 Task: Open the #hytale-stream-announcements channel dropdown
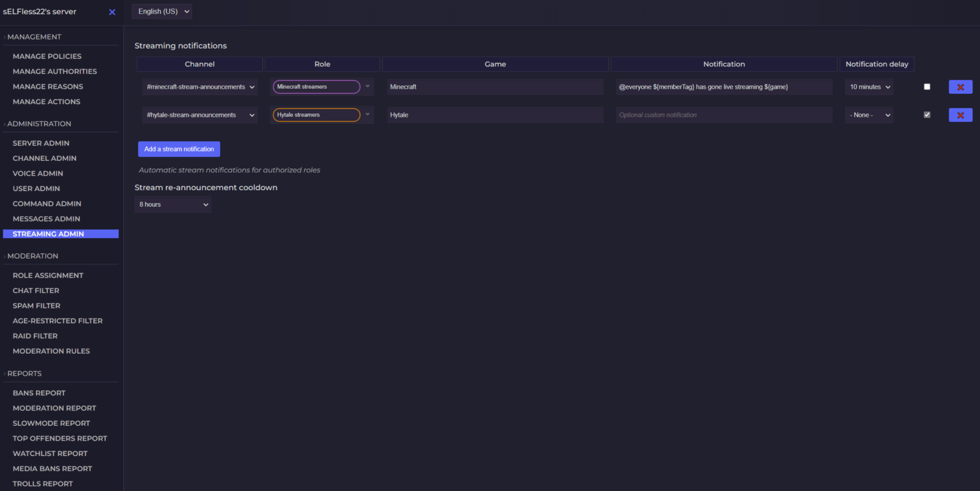coord(200,115)
